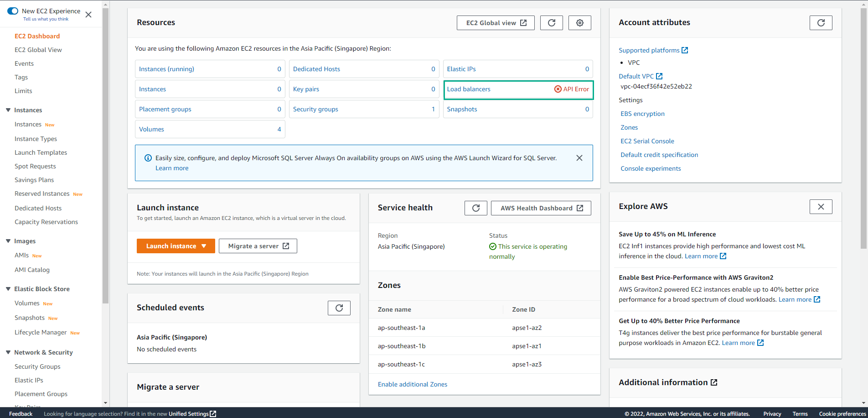868x418 pixels.
Task: Click Enable additional Zones link
Action: 413,384
